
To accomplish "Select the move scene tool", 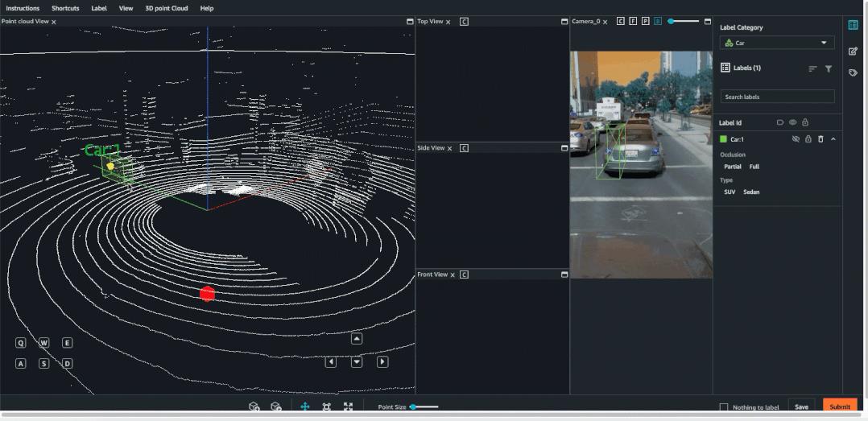I will tap(304, 407).
